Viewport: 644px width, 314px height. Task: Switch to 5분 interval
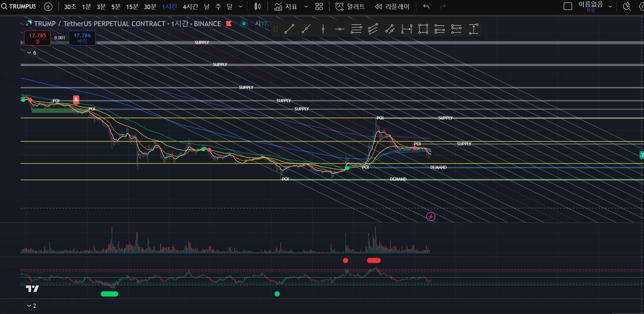[x=116, y=6]
